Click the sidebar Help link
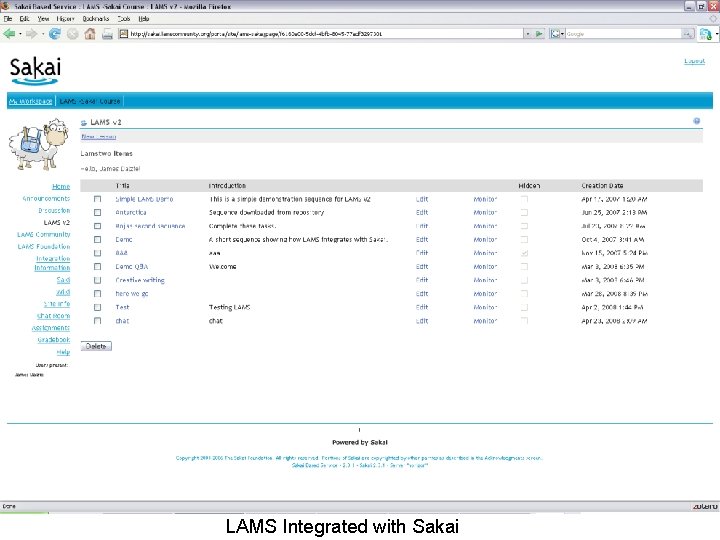This screenshot has width=720, height=540. point(63,352)
